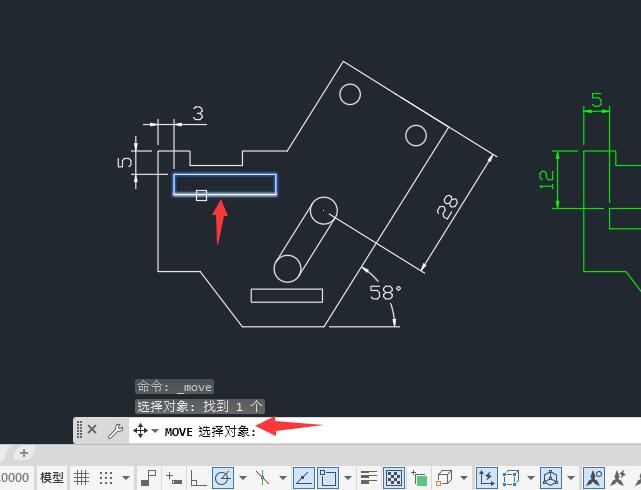Open Isometric Drafting plane dropdown
This screenshot has height=490, width=641.
(282, 477)
